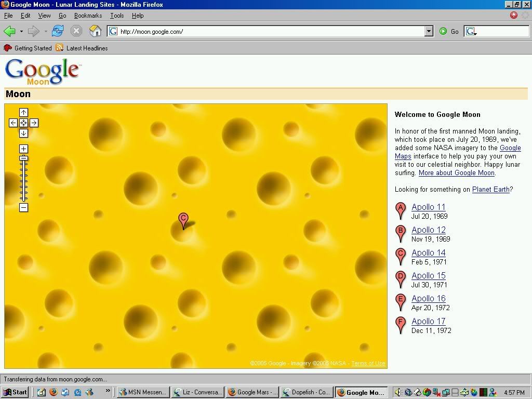Viewport: 532px width, 399px height.
Task: Click the green Go button
Action: tap(449, 32)
